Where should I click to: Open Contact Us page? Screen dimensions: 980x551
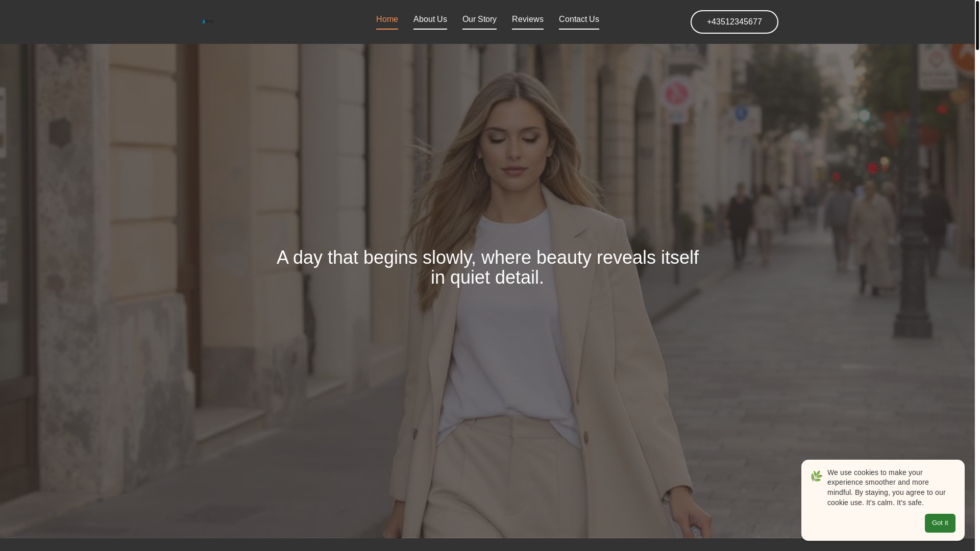click(x=579, y=19)
